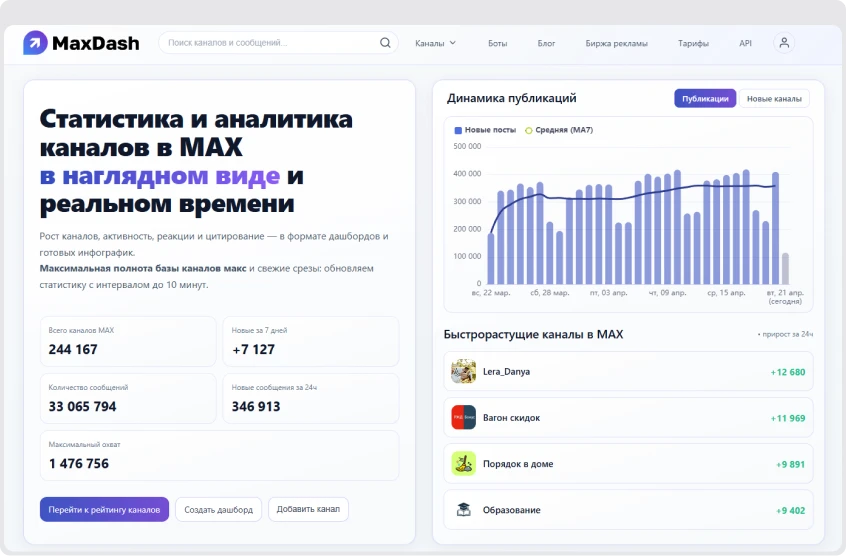Open the Порядок в доме channel name
This screenshot has width=846, height=556.
[518, 464]
